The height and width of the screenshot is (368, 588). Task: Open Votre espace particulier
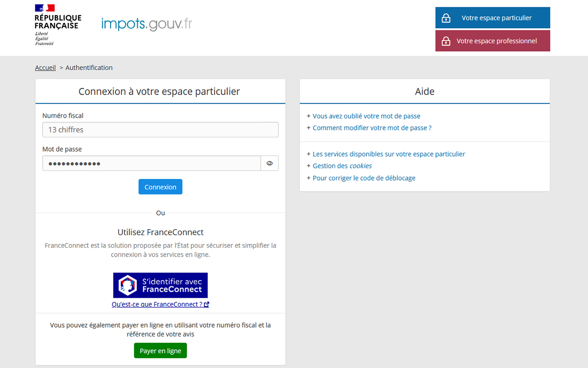(492, 18)
